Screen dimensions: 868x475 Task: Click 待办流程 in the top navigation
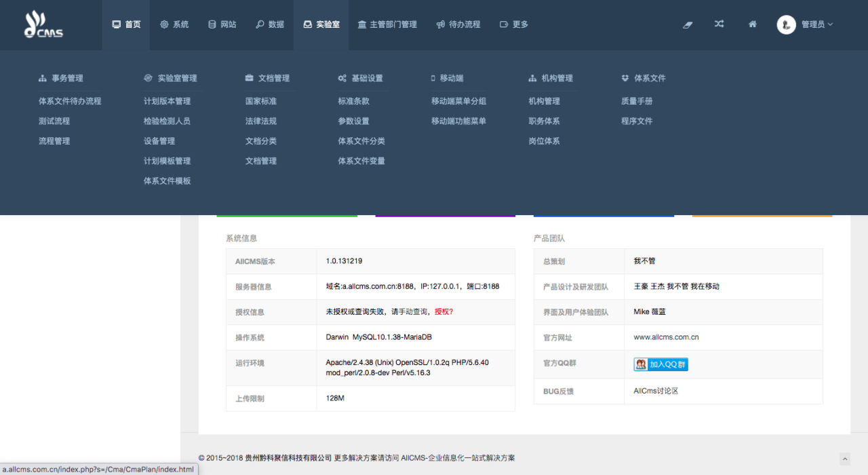[x=458, y=24]
